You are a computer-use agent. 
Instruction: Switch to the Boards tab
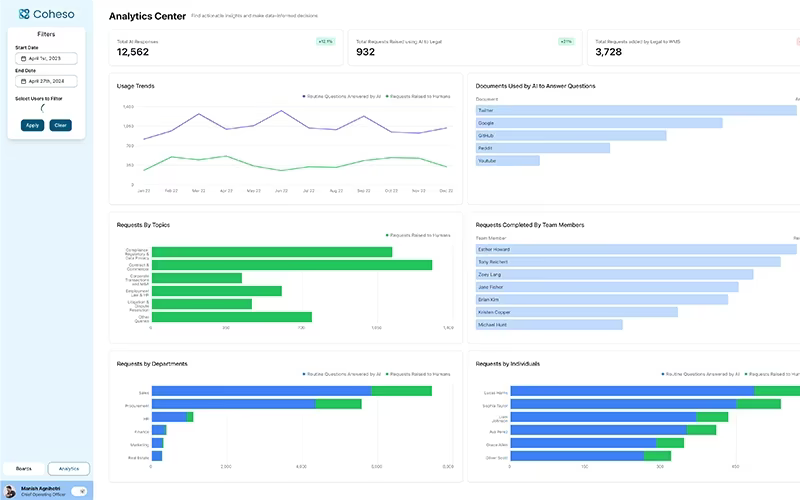coord(23,468)
